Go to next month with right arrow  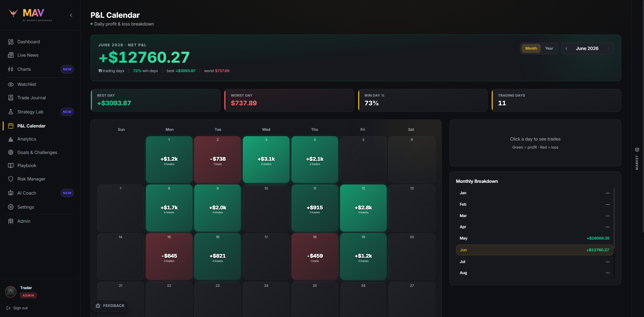[608, 49]
